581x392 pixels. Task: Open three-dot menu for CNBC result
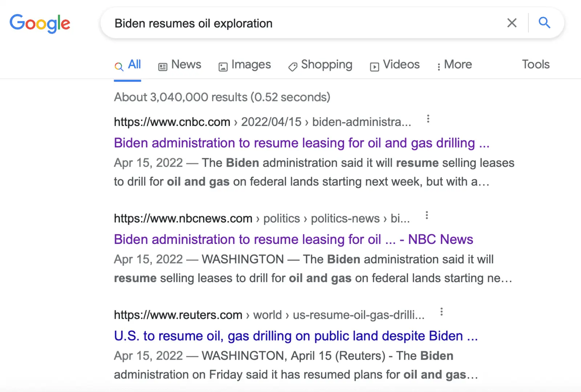428,119
